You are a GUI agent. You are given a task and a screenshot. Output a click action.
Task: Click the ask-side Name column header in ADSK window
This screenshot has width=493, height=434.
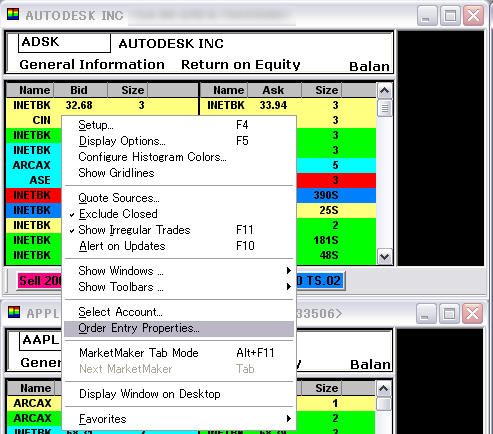(224, 90)
